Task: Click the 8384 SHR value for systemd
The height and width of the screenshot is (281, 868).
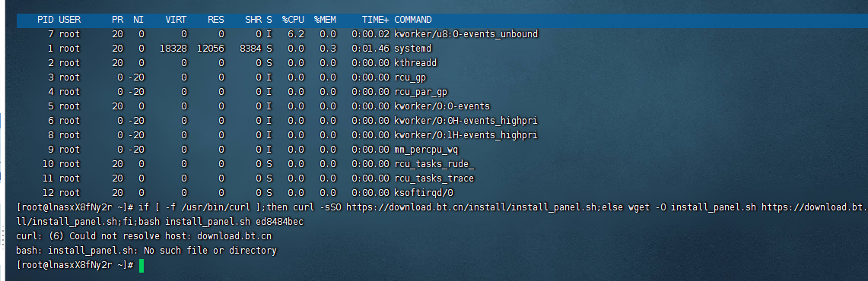Action: tap(250, 49)
